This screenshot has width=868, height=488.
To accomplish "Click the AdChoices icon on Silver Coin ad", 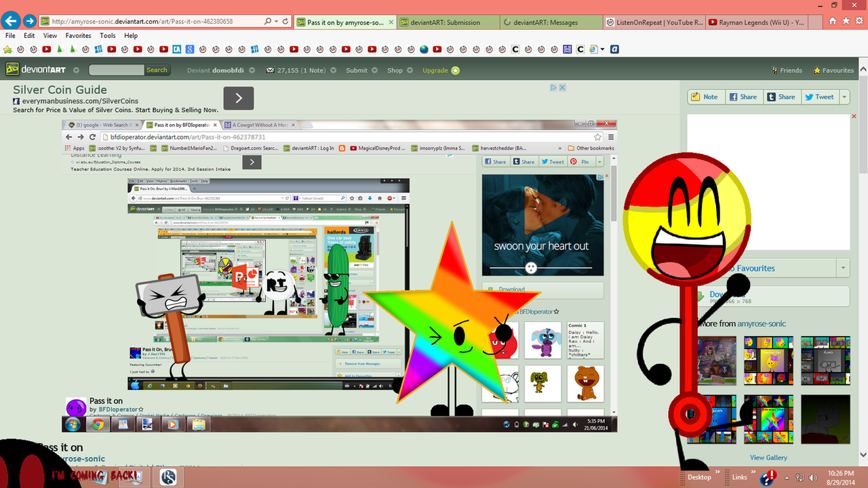I will (x=553, y=87).
